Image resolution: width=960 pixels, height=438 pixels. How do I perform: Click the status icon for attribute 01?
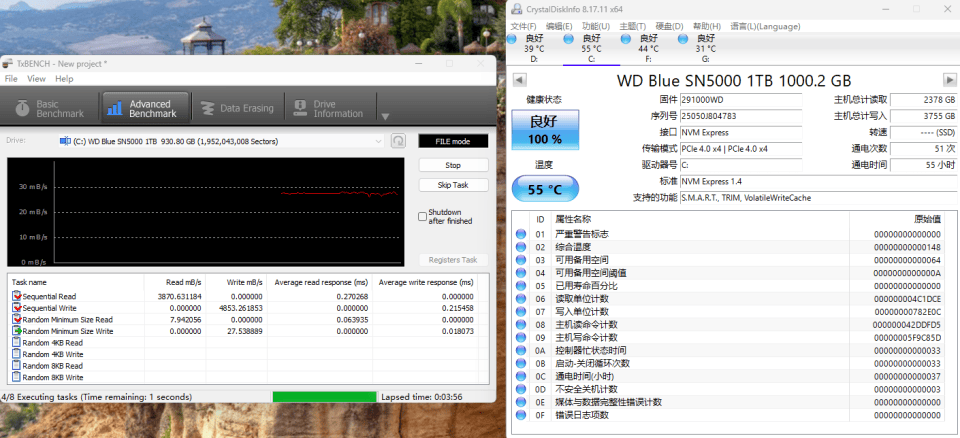point(521,235)
